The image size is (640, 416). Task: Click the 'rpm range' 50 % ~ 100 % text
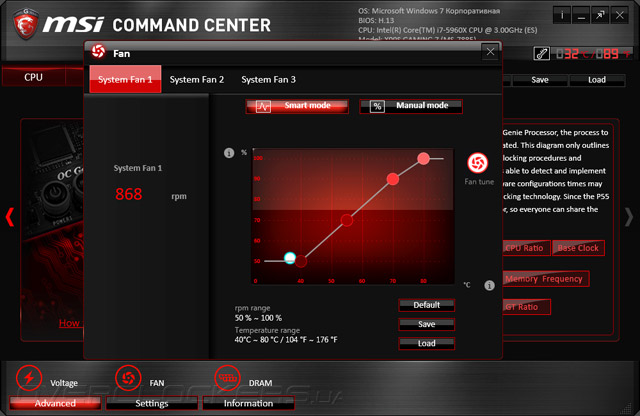258,318
